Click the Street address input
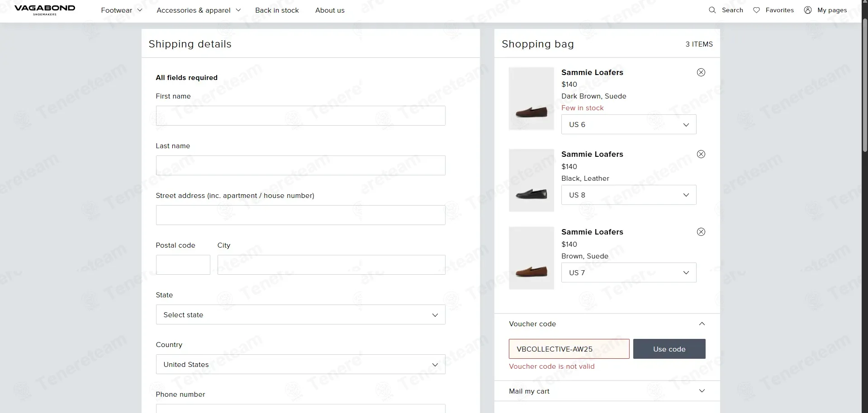The image size is (868, 413). click(x=300, y=215)
